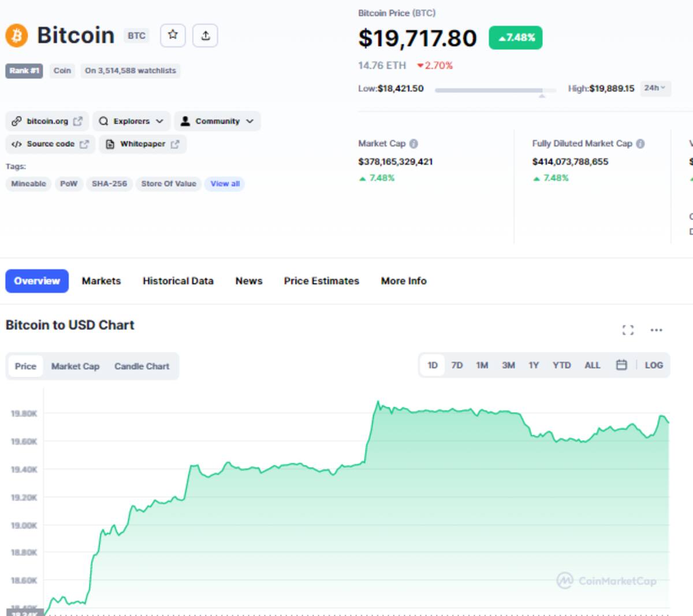
Task: Click Fully Diluted value $414,073,788,655
Action: pos(570,162)
